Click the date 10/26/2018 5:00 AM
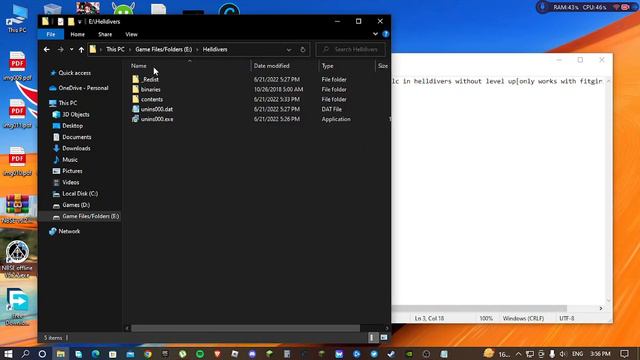640x360 pixels. point(278,89)
